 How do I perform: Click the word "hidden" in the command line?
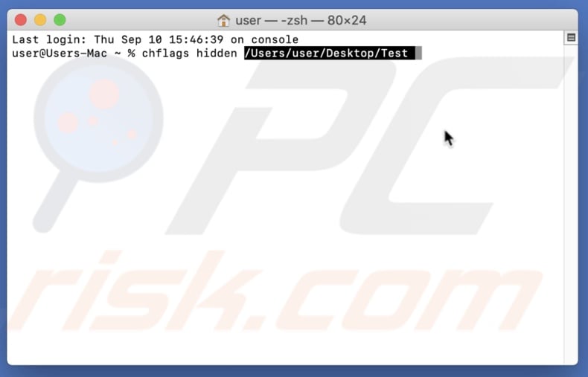click(x=217, y=54)
